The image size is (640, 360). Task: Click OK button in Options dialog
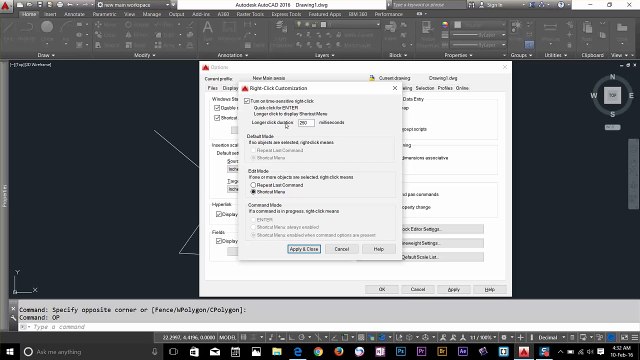pos(382,289)
